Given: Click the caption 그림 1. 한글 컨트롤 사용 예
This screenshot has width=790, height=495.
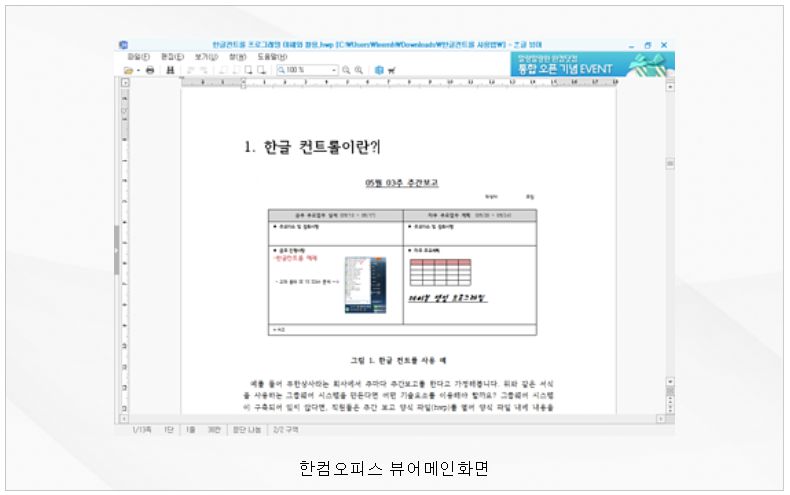Looking at the screenshot, I should pos(399,360).
